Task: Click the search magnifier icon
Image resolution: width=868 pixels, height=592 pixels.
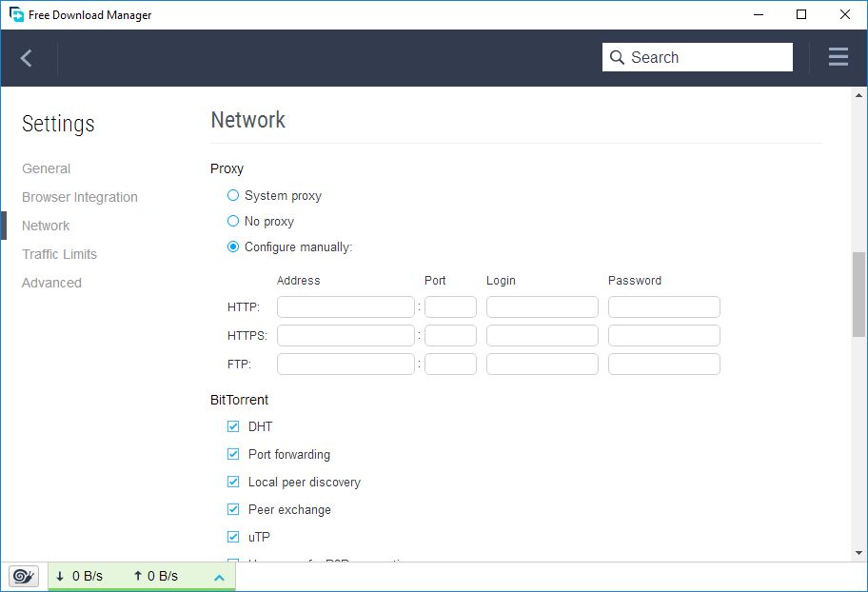Action: (x=617, y=57)
